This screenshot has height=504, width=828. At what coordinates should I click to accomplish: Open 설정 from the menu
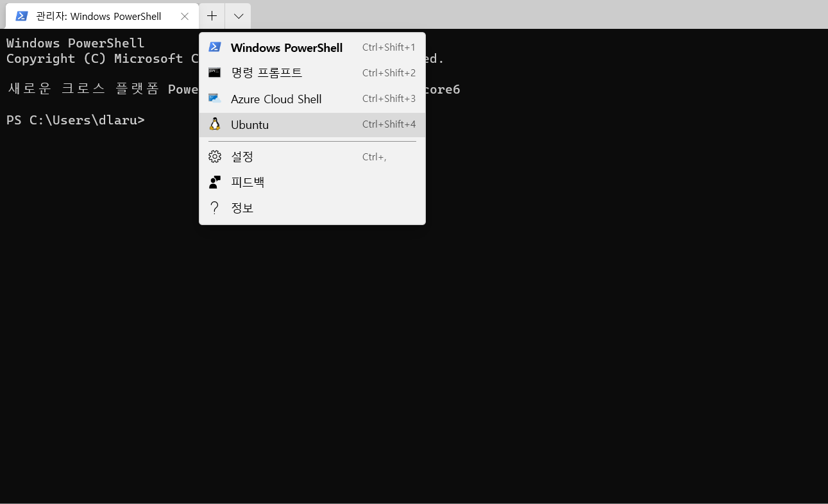coord(312,156)
